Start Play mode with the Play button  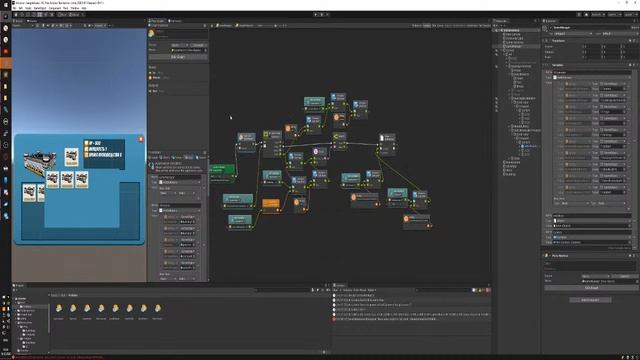coord(316,15)
